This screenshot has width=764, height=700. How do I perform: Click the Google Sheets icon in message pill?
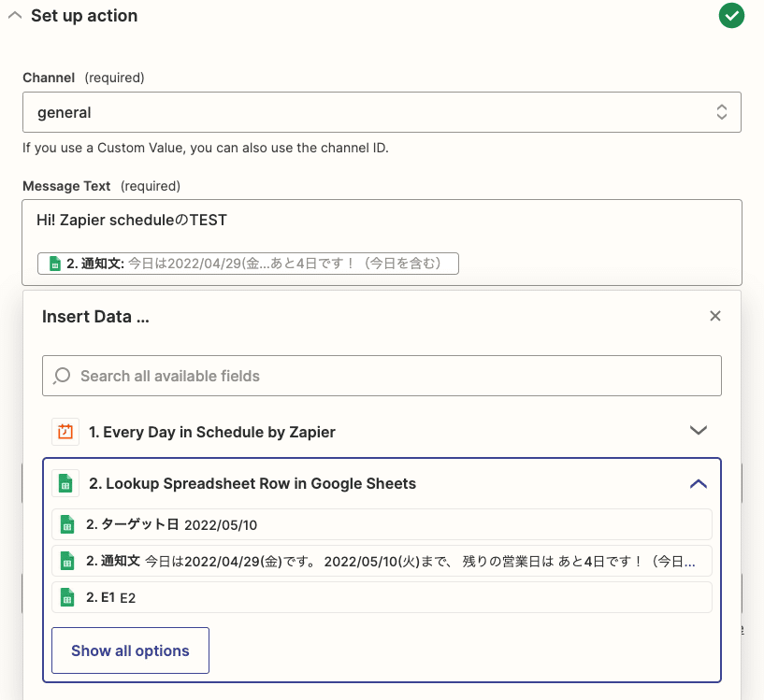point(55,264)
